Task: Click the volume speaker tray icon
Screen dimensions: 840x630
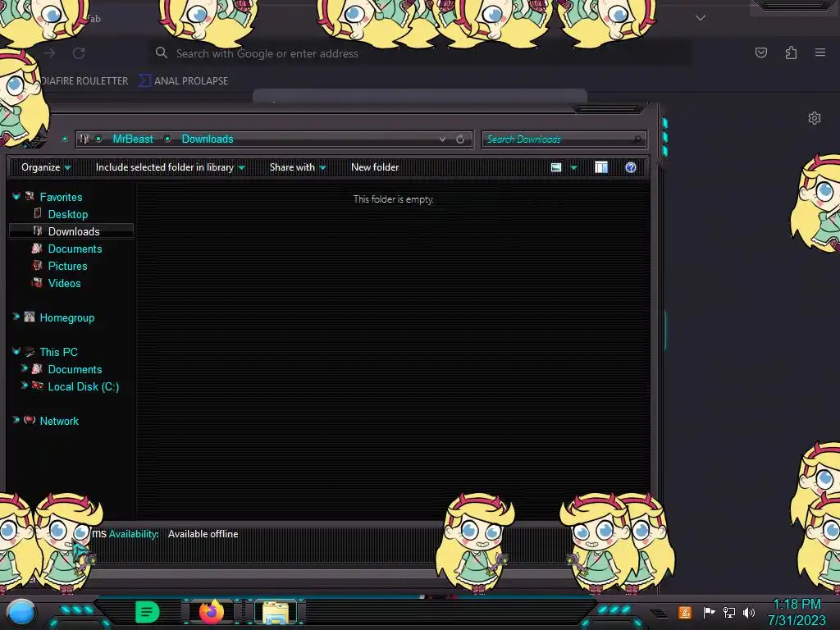Action: (x=748, y=612)
